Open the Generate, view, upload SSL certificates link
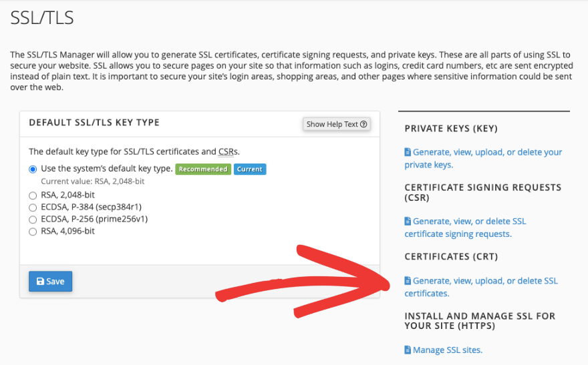Viewport: 588px width, 365px height. [480, 287]
